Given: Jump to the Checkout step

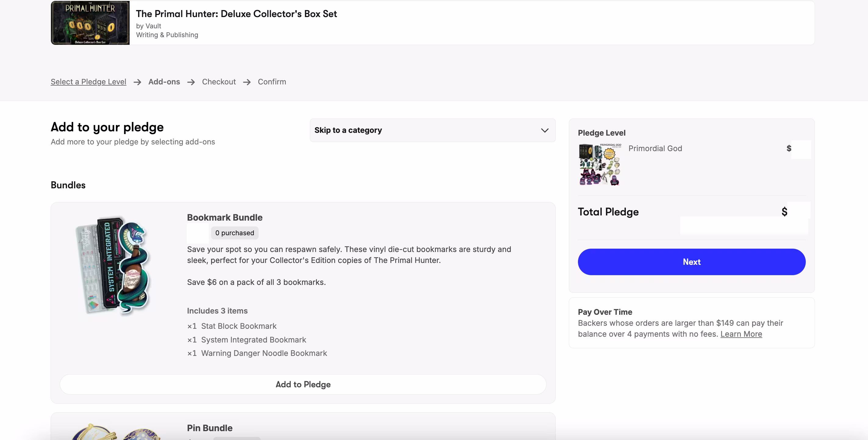Looking at the screenshot, I should (x=219, y=82).
